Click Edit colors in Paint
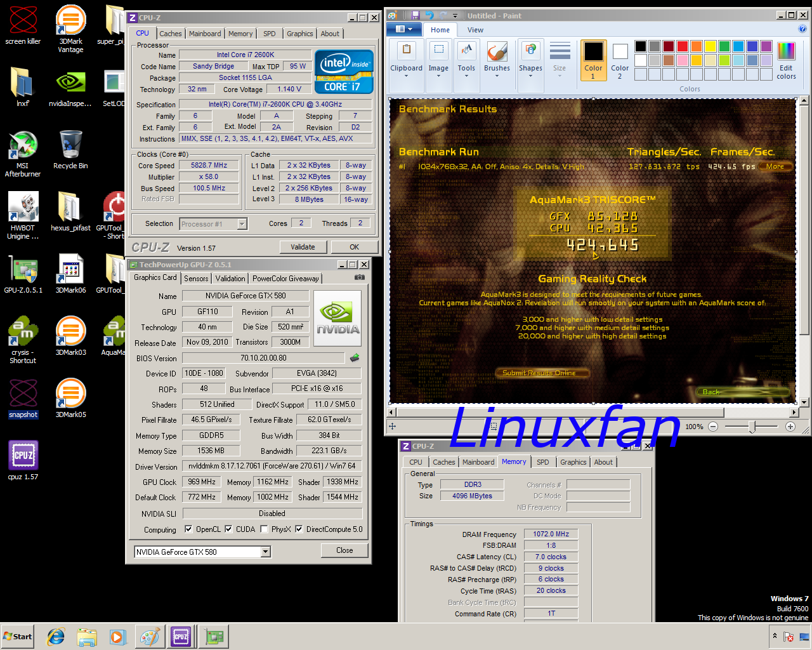The height and width of the screenshot is (650, 812). point(786,60)
